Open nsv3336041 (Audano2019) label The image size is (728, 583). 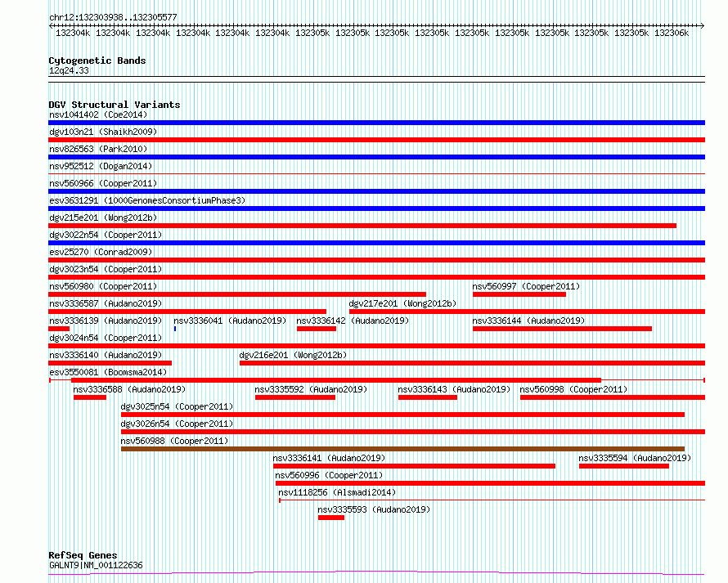coord(230,321)
